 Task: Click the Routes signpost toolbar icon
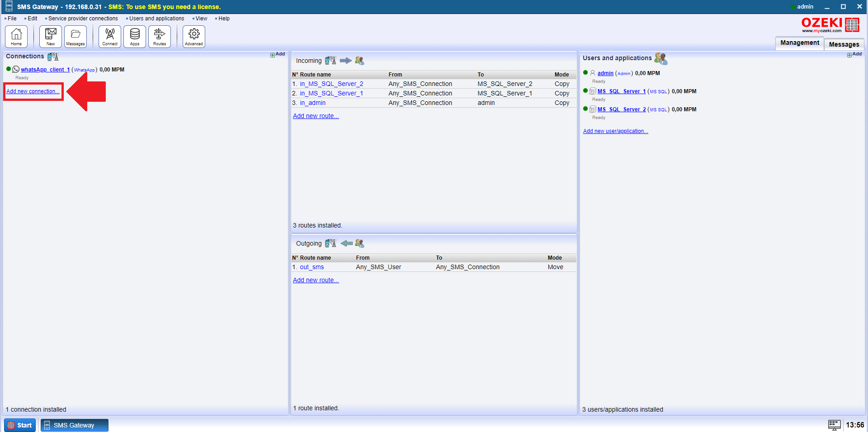coord(160,36)
